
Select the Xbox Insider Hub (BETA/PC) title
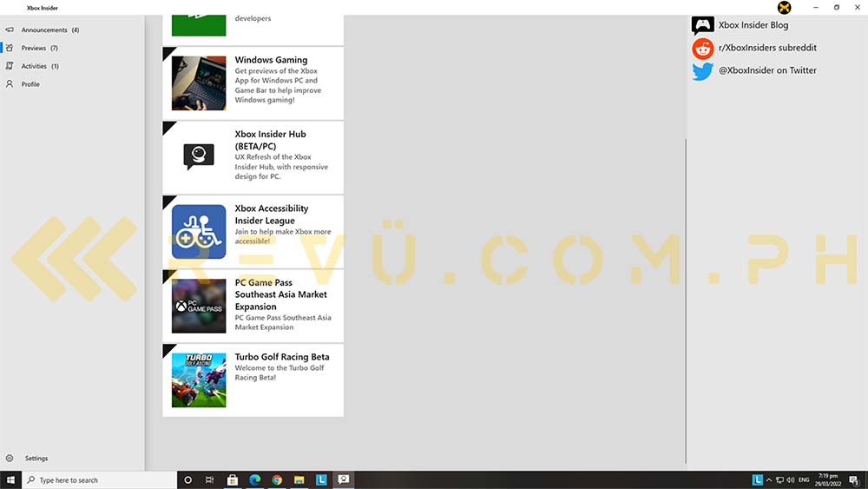[270, 140]
